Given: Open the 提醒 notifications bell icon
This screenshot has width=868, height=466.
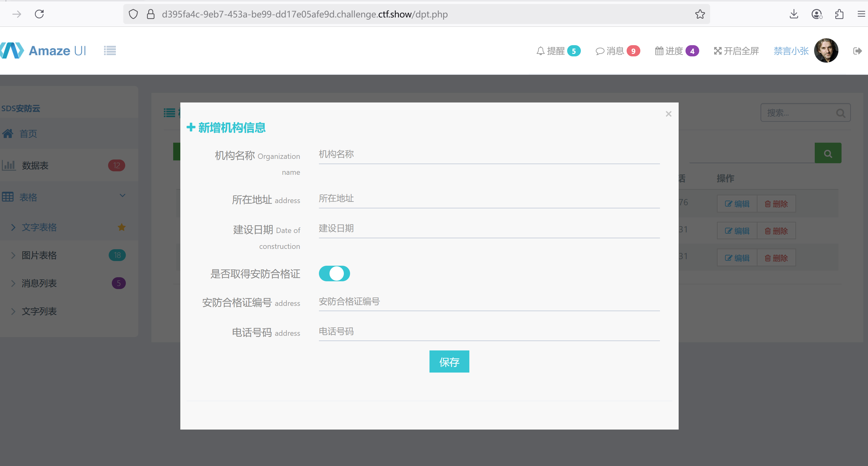Looking at the screenshot, I should (540, 50).
